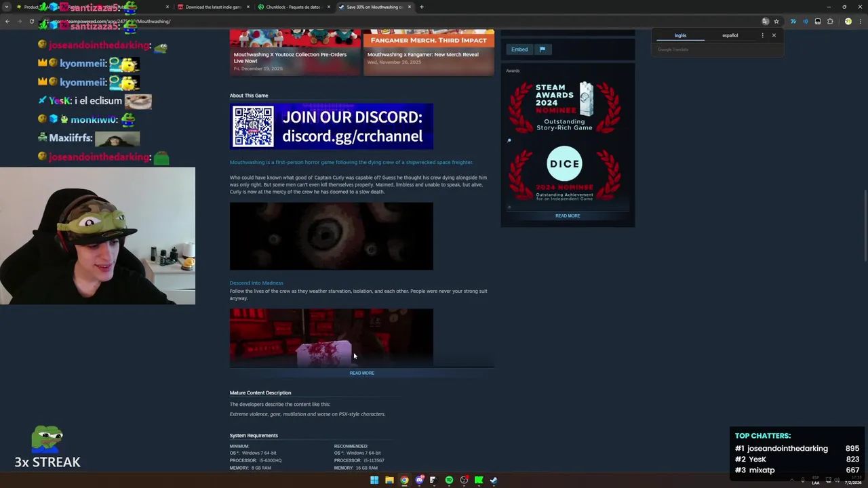Open Spotify from the taskbar
868x488 pixels.
pyautogui.click(x=449, y=480)
